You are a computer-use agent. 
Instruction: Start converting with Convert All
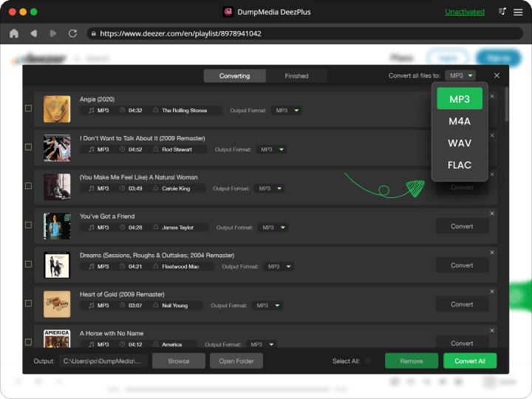pos(470,361)
